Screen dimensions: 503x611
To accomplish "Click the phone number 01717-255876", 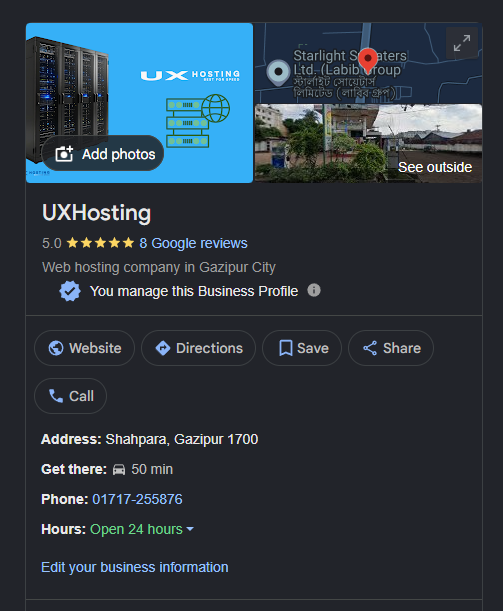I will pyautogui.click(x=137, y=499).
